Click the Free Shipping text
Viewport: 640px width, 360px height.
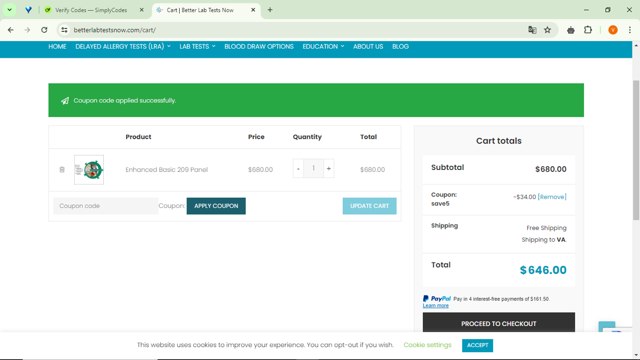coord(546,228)
